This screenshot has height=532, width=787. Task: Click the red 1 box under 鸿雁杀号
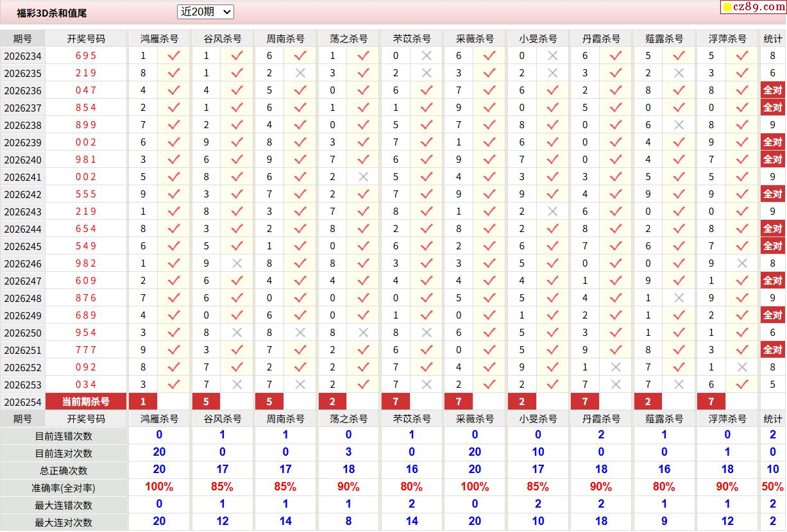(143, 401)
